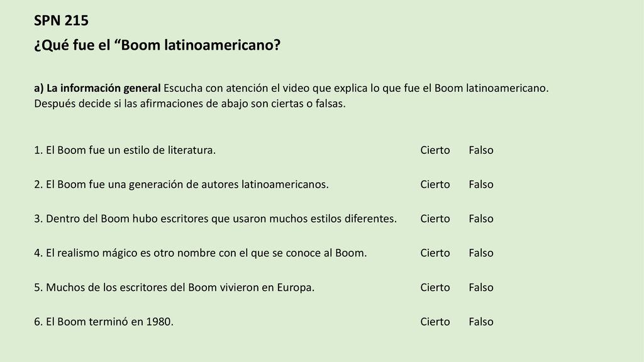The image size is (644, 362).
Task: Select Cierto for statement 1
Action: coord(435,150)
